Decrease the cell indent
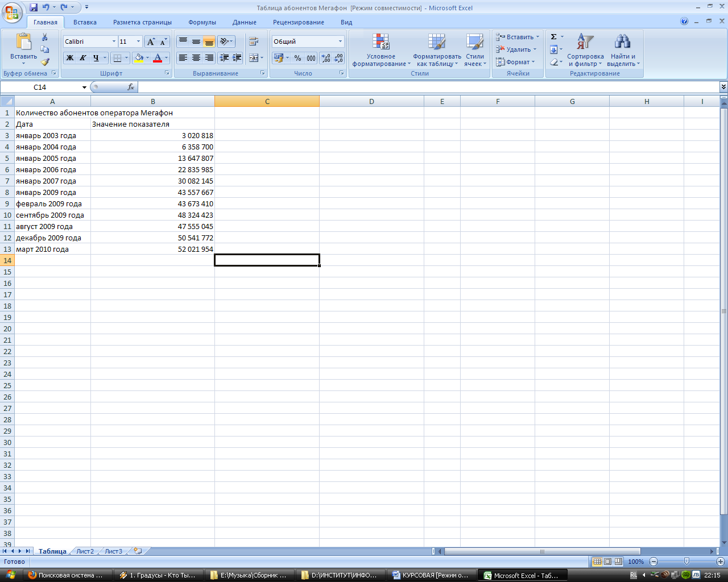This screenshot has height=582, width=728. [225, 58]
